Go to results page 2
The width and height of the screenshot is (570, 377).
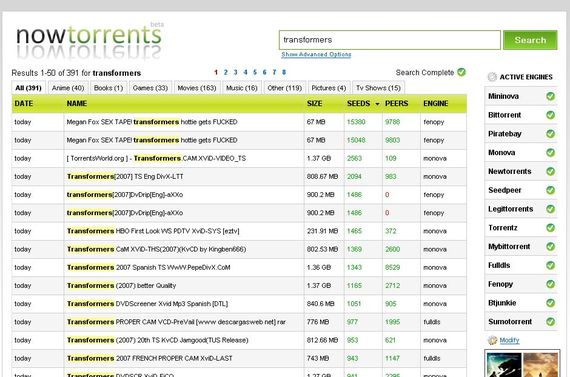click(x=225, y=72)
